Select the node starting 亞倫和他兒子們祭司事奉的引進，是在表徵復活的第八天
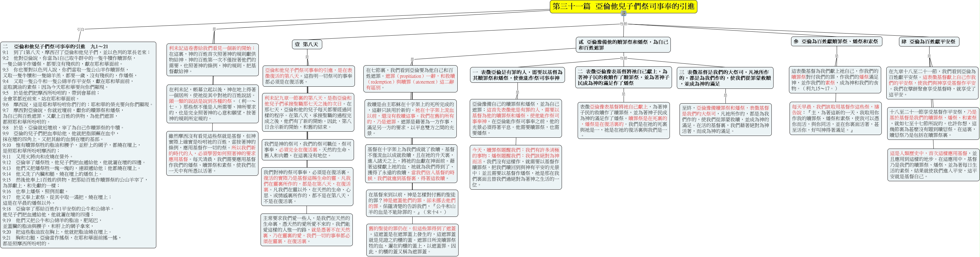Screen dimensions: 980x257 point(309,76)
